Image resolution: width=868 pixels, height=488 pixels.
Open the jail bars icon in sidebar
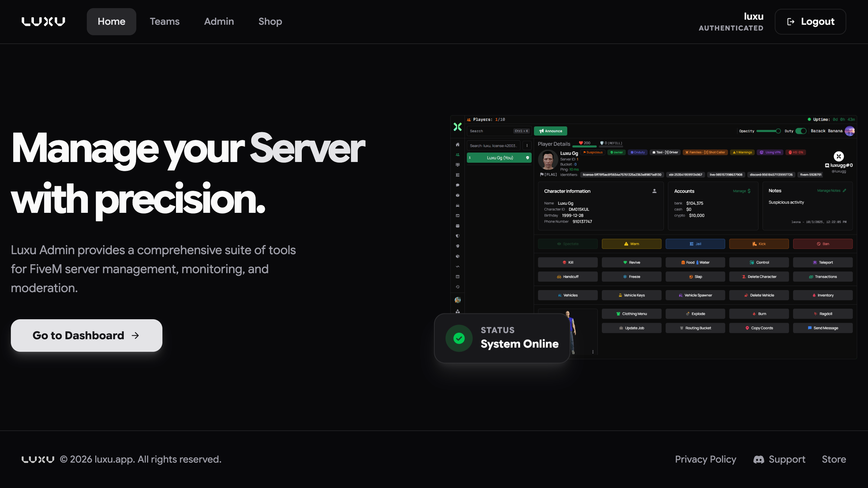pyautogui.click(x=457, y=175)
